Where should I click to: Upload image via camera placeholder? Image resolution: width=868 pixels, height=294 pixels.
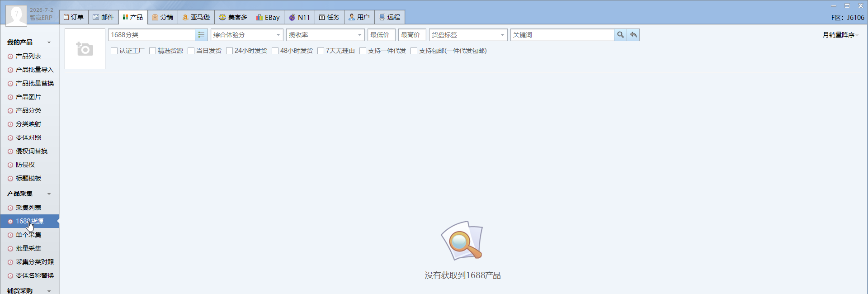click(x=85, y=49)
